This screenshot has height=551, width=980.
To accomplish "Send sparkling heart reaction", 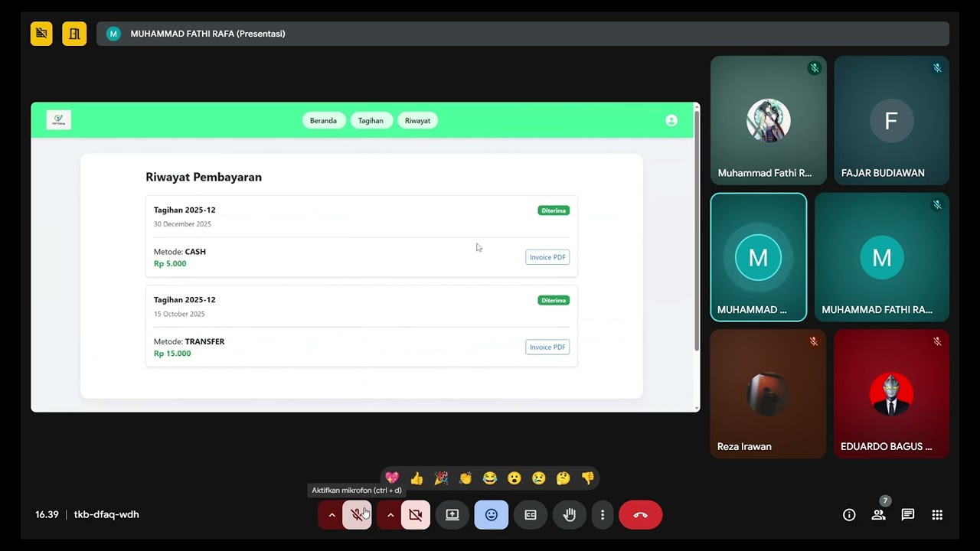I will pos(392,478).
